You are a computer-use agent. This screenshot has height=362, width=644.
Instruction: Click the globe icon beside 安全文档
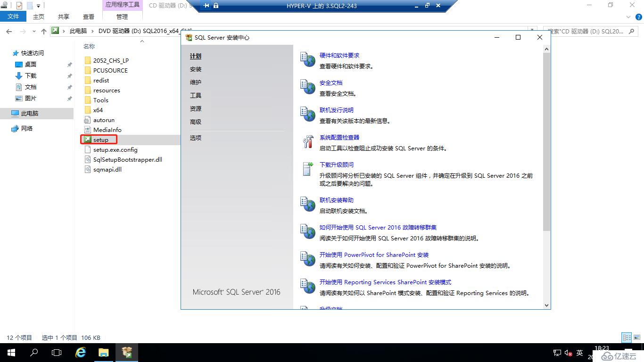pos(308,87)
